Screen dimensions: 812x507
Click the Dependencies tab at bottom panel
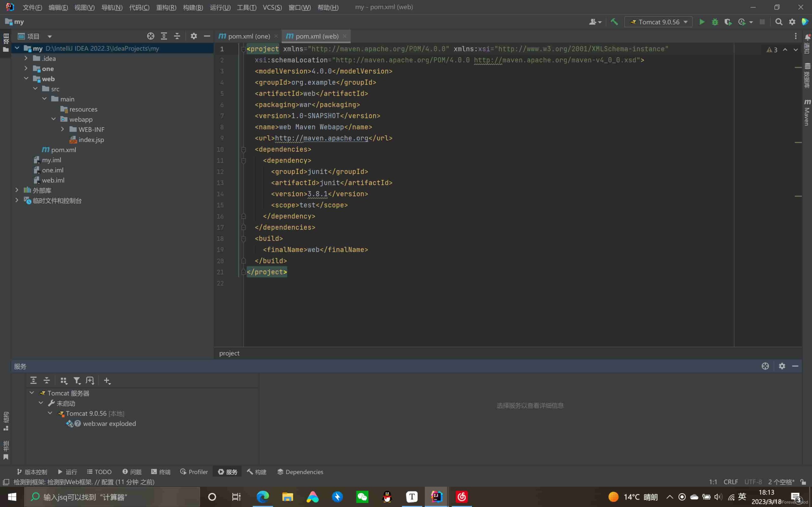(x=304, y=472)
